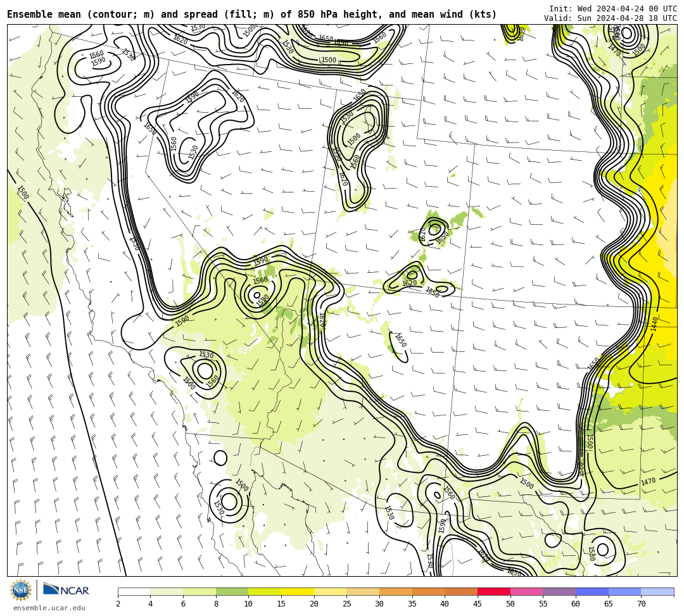Click the colorbar tick label 2
Image resolution: width=684 pixels, height=616 pixels.
tap(118, 604)
